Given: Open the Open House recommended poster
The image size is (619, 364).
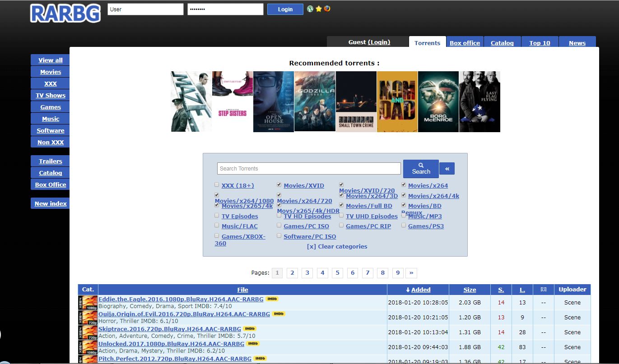Looking at the screenshot, I should 274,101.
